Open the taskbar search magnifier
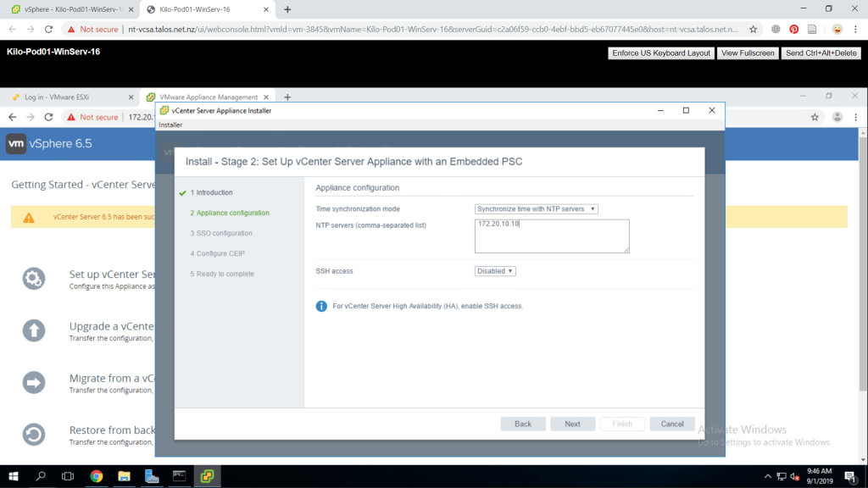 (x=41, y=476)
